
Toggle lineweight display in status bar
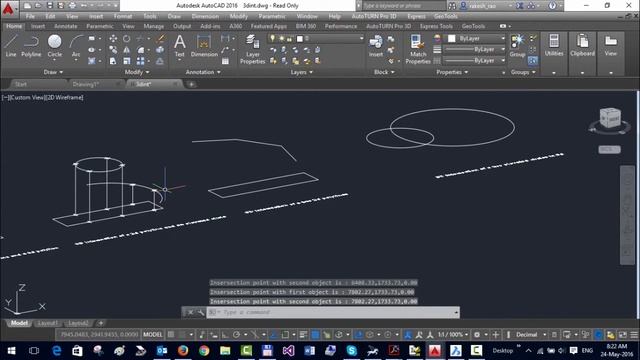click(303, 335)
